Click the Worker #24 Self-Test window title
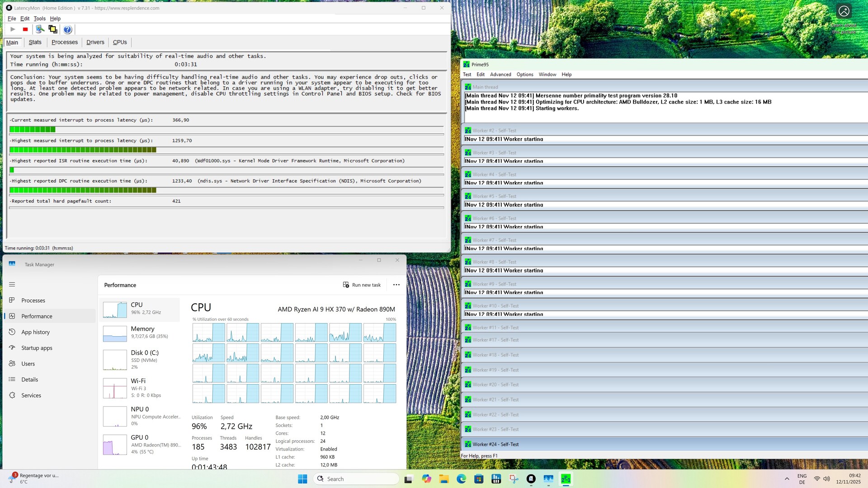 click(x=495, y=445)
